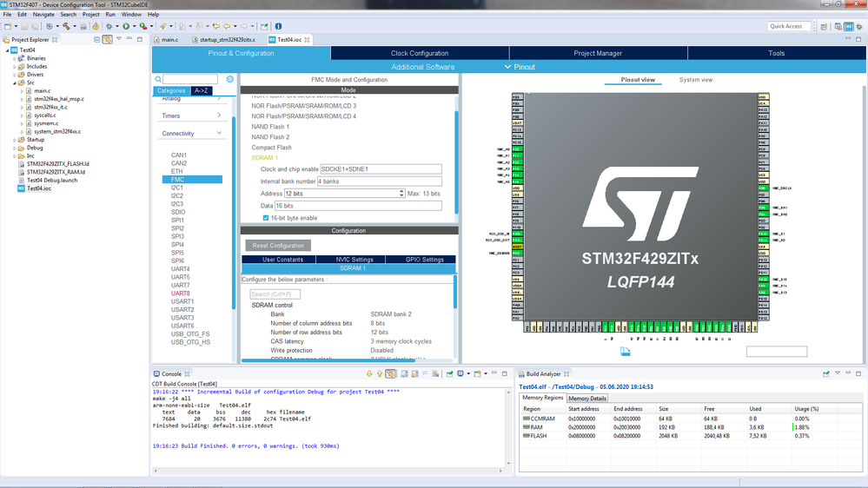Screen dimensions: 868x488
Task: Open main.c in Project Explorer tree
Action: click(x=42, y=90)
